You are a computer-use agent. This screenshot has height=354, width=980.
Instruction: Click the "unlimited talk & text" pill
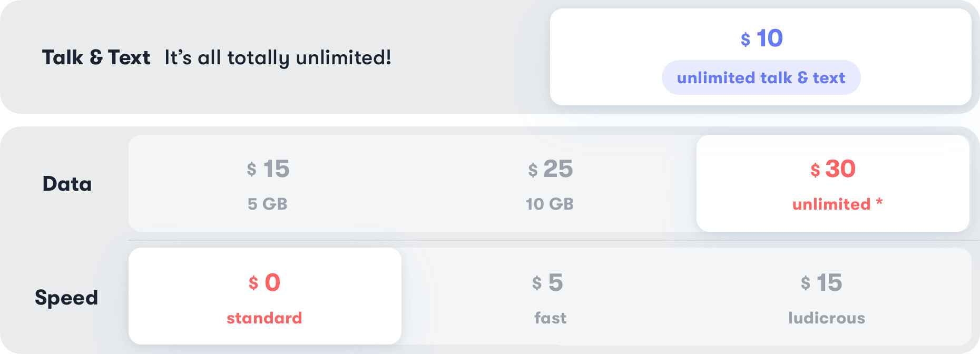(x=761, y=78)
